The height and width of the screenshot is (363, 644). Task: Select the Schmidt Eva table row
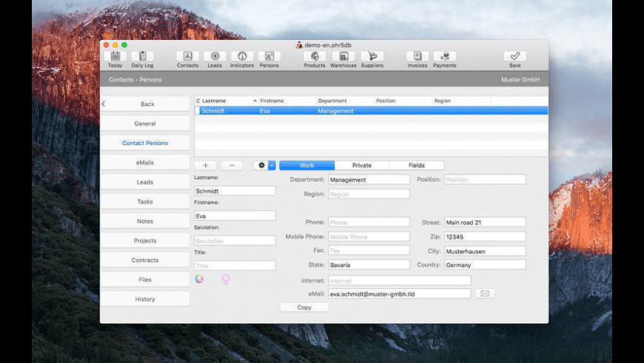point(372,111)
